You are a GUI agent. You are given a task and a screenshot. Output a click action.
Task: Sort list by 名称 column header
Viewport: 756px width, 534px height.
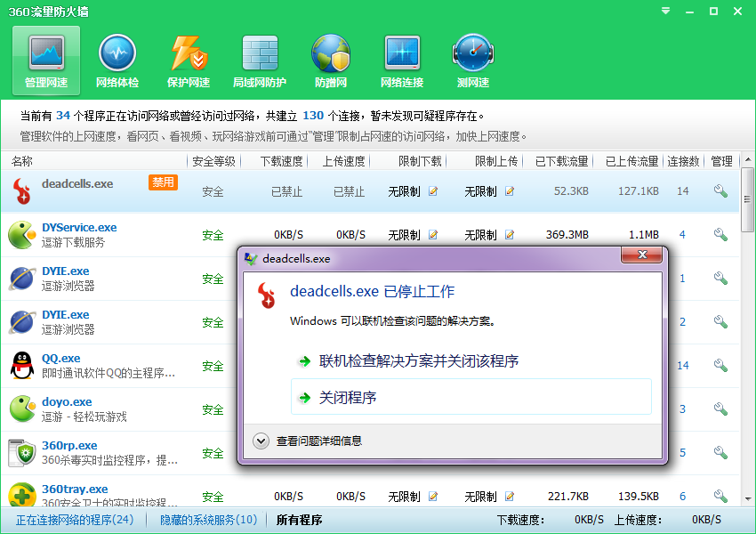click(22, 161)
